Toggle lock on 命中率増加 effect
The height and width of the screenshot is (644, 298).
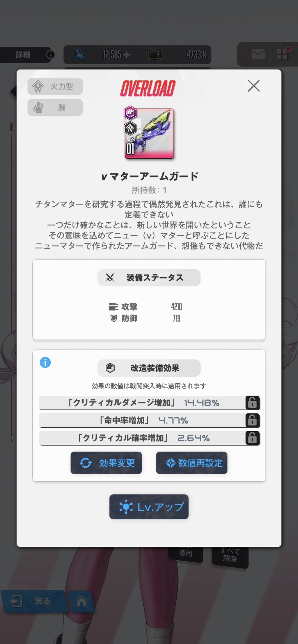click(x=252, y=420)
